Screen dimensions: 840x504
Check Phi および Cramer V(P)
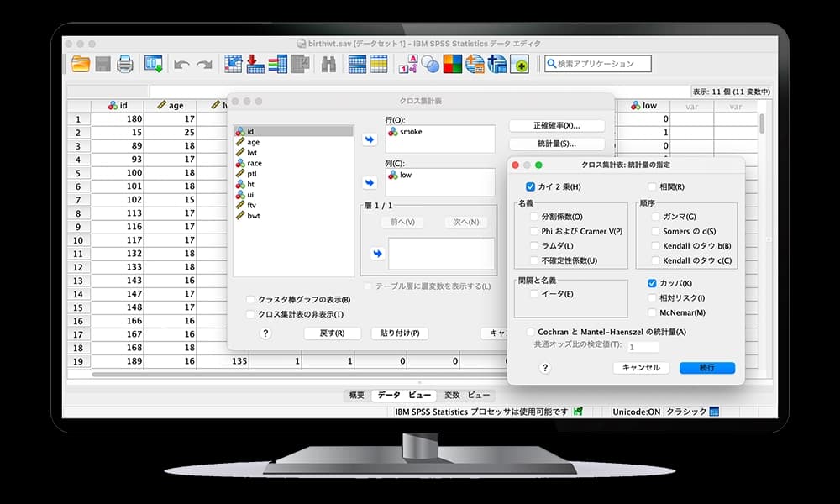click(x=534, y=231)
